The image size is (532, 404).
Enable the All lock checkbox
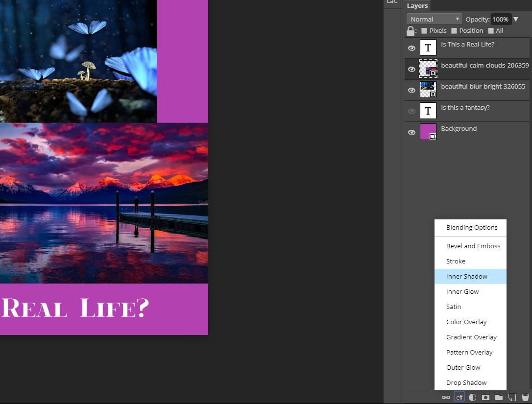point(491,31)
